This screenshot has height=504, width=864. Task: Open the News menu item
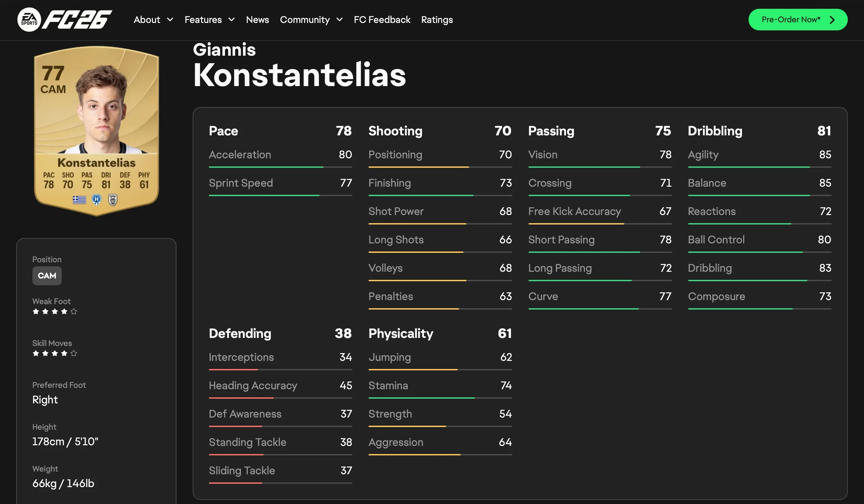coord(257,20)
